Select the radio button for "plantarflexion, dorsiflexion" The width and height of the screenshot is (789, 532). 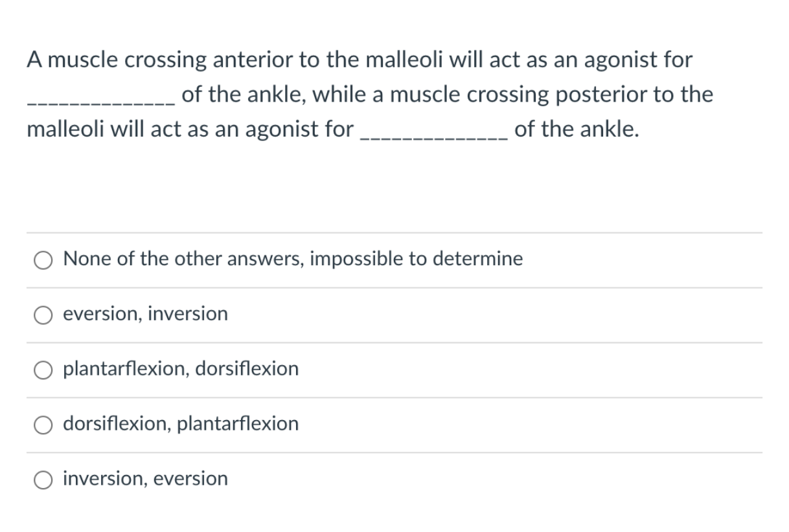[x=43, y=370]
